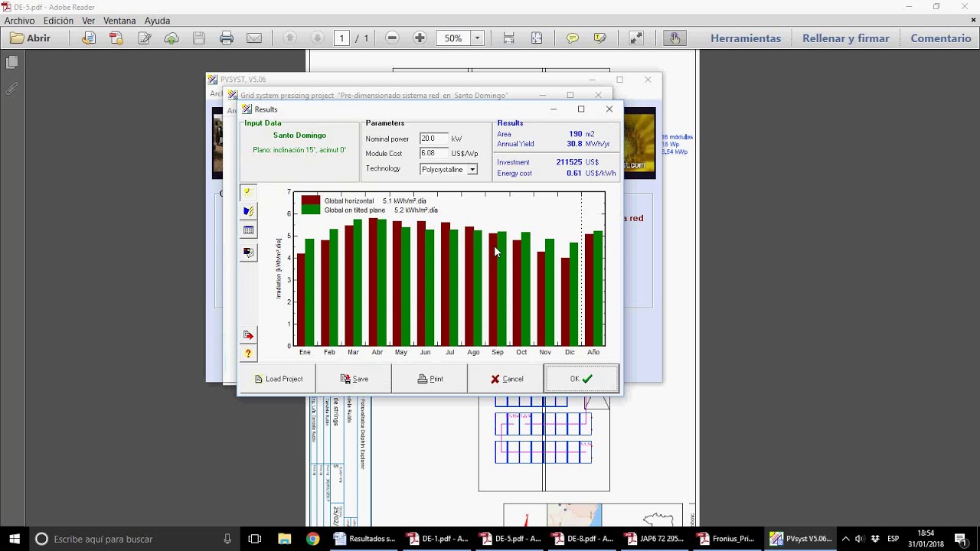
Task: Open File Explorer from the taskbar
Action: (x=284, y=539)
